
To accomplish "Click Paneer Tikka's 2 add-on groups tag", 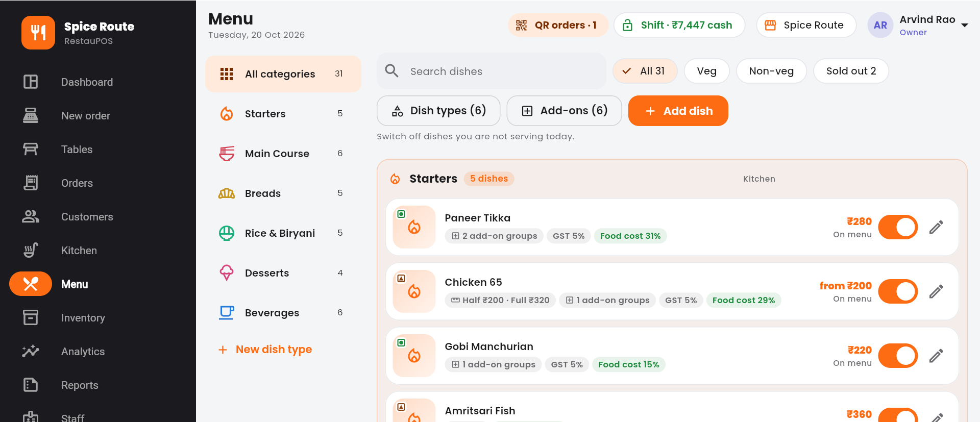I will tap(494, 236).
